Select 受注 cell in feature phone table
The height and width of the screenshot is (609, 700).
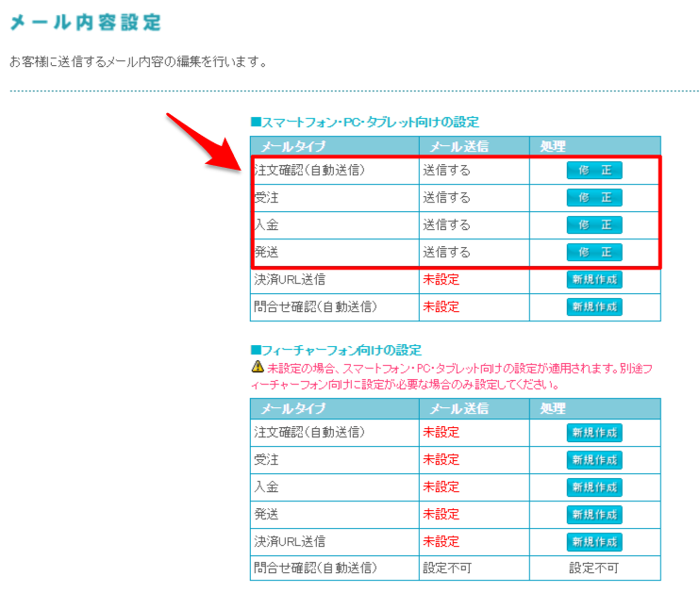[x=335, y=460]
